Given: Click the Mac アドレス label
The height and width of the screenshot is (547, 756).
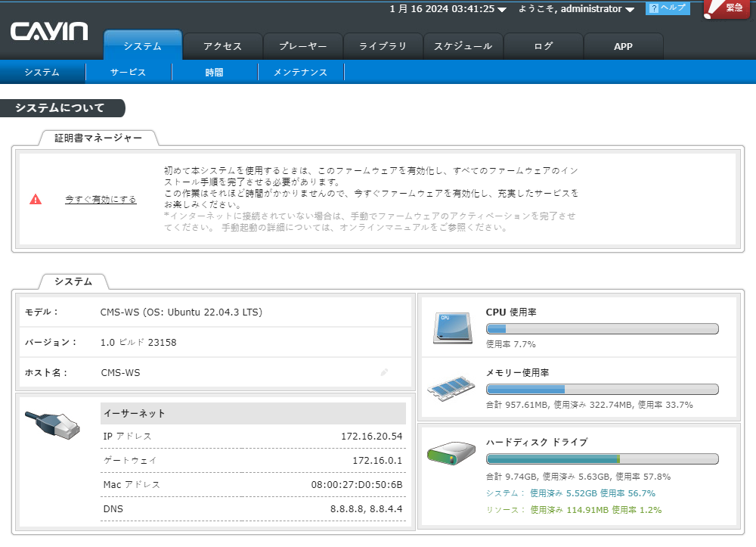Looking at the screenshot, I should 131,485.
